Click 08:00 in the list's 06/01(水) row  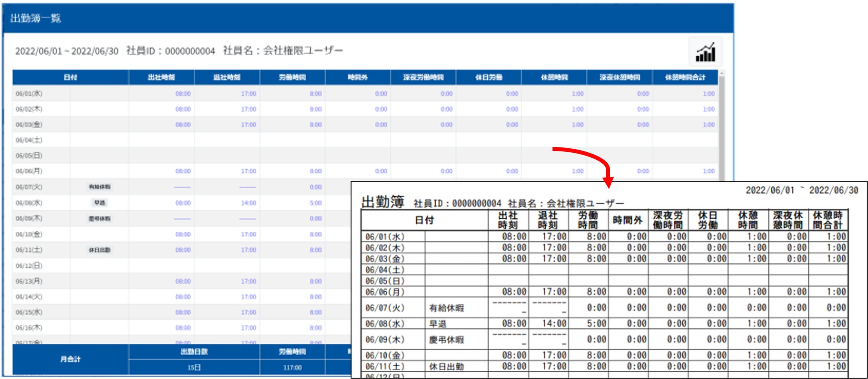183,94
